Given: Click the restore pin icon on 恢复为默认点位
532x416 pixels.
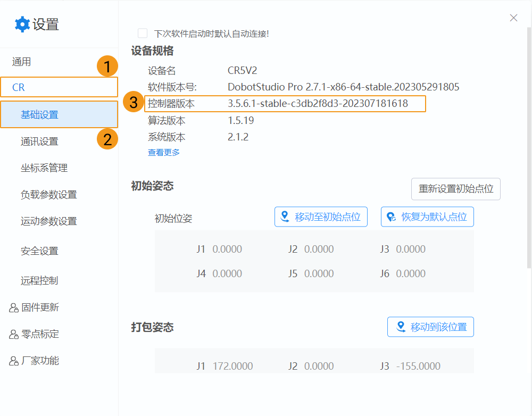Looking at the screenshot, I should click(390, 217).
